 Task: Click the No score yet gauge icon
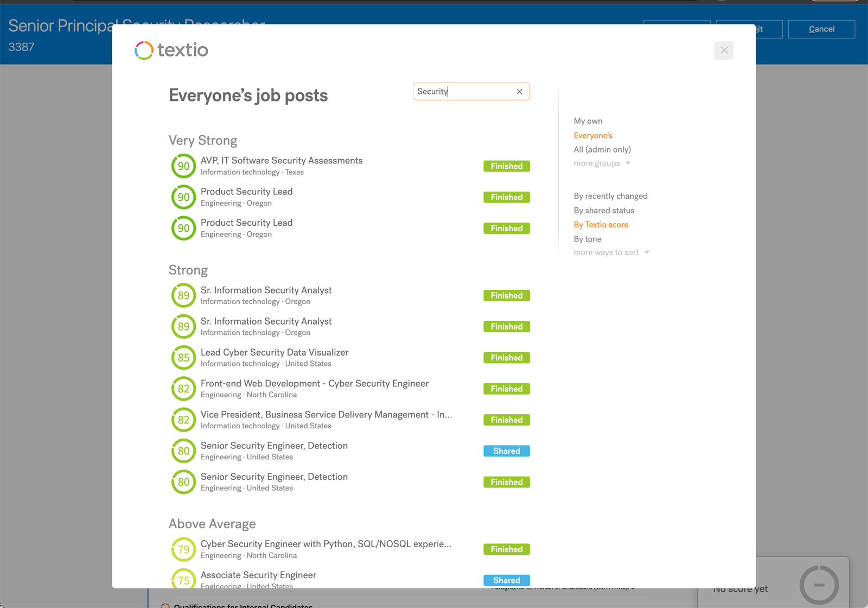[819, 585]
